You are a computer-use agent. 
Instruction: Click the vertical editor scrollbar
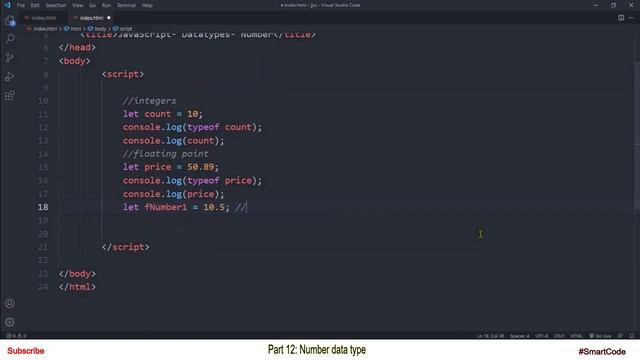(x=637, y=135)
